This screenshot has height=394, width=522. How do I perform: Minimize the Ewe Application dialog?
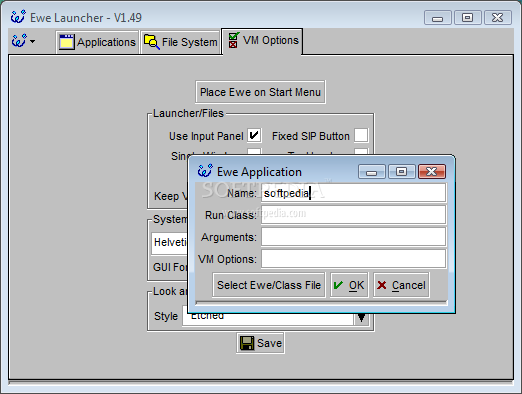(372, 172)
